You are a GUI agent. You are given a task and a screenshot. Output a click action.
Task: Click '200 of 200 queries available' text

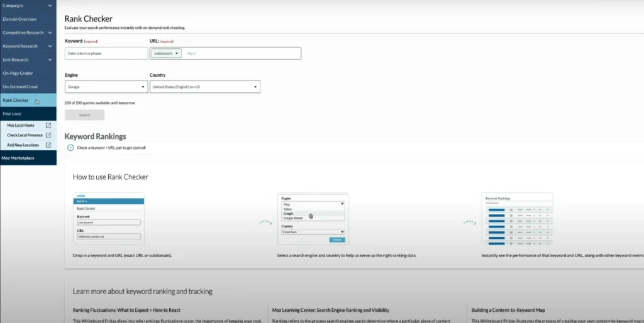(x=100, y=103)
